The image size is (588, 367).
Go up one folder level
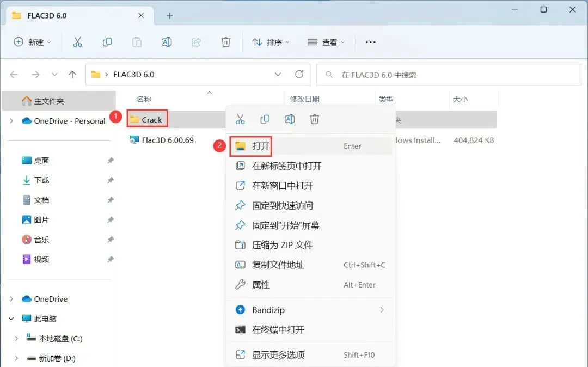(72, 75)
